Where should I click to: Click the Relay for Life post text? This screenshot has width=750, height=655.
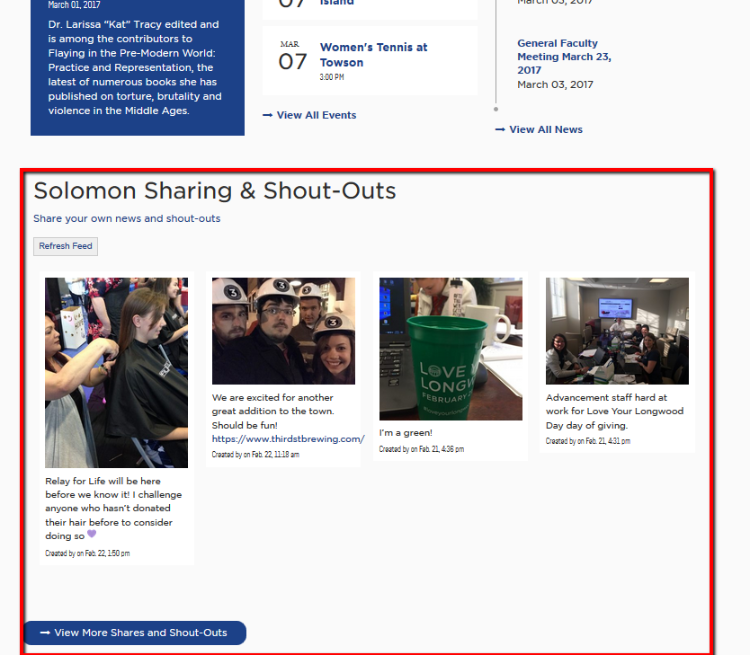[x=113, y=509]
